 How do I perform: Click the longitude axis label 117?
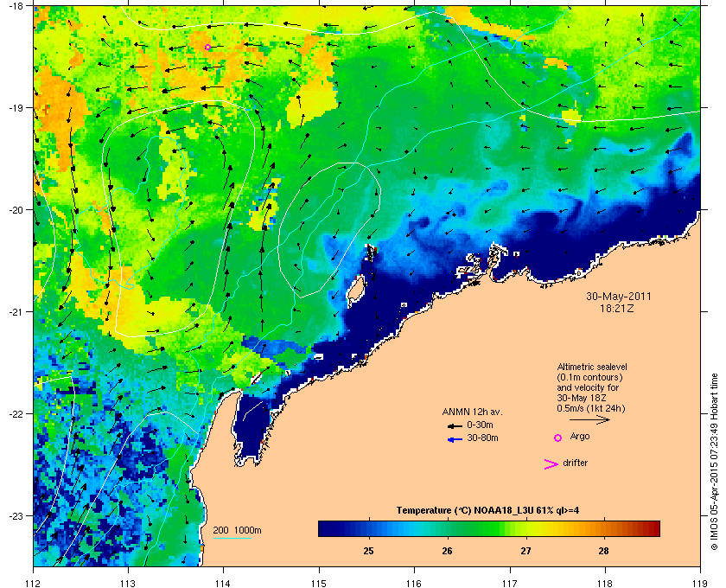coord(509,583)
